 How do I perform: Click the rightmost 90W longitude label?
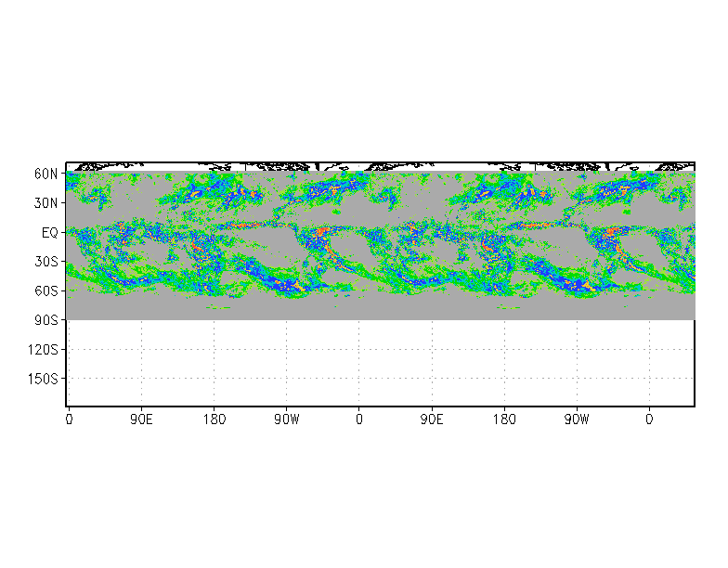point(577,420)
